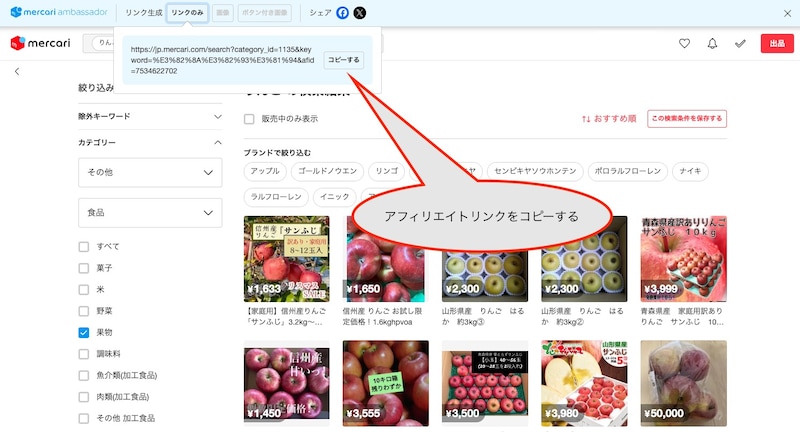Screen dimensions: 800x432
Task: Open favorites heart icon
Action: [684, 44]
